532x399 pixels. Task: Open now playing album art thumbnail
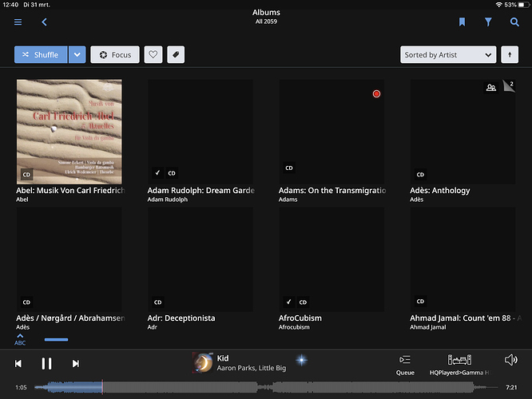pyautogui.click(x=203, y=362)
